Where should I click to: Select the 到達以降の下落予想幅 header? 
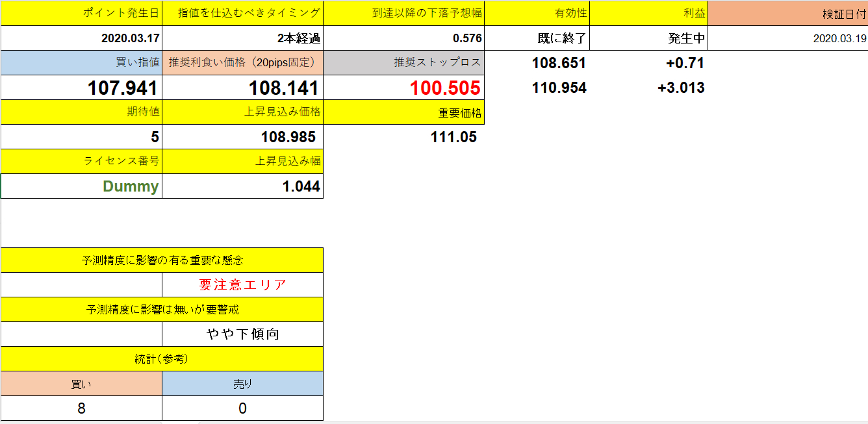click(x=404, y=12)
